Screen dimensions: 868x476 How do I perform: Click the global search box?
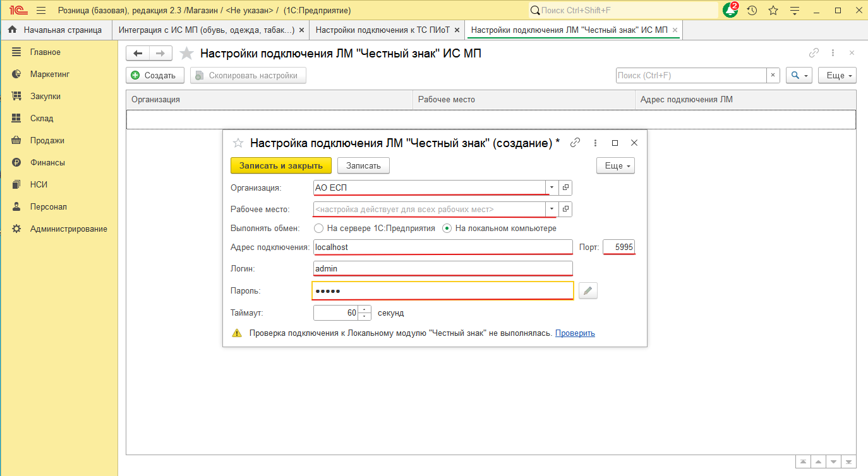tap(624, 10)
